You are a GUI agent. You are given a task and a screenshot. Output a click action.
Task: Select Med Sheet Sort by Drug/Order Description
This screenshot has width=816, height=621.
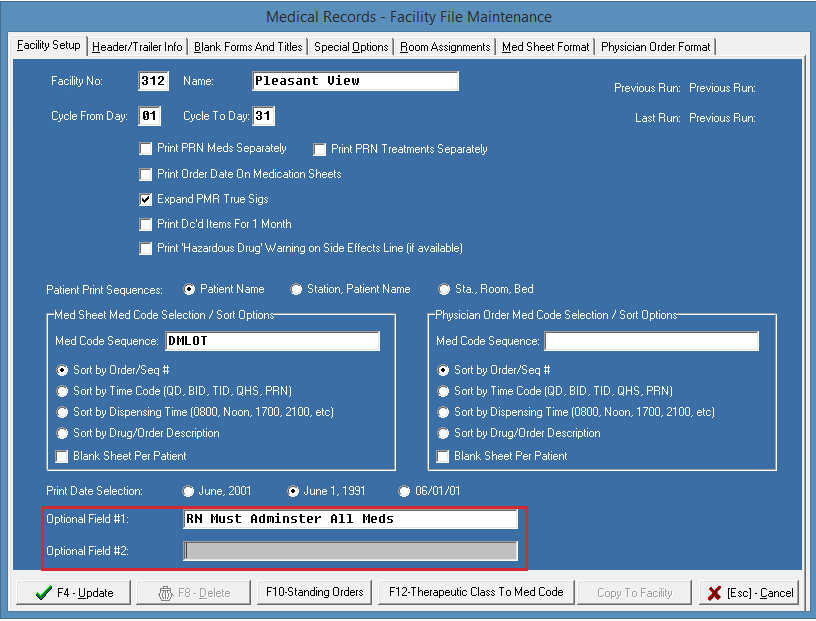(x=63, y=434)
